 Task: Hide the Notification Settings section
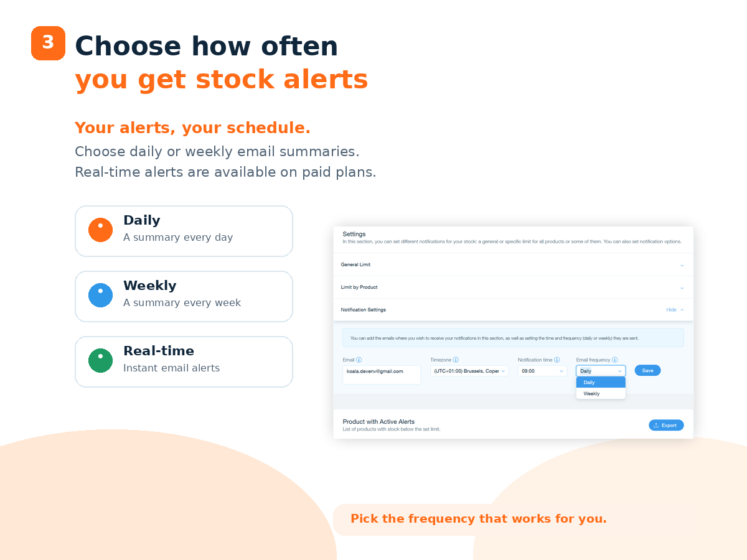(x=675, y=309)
